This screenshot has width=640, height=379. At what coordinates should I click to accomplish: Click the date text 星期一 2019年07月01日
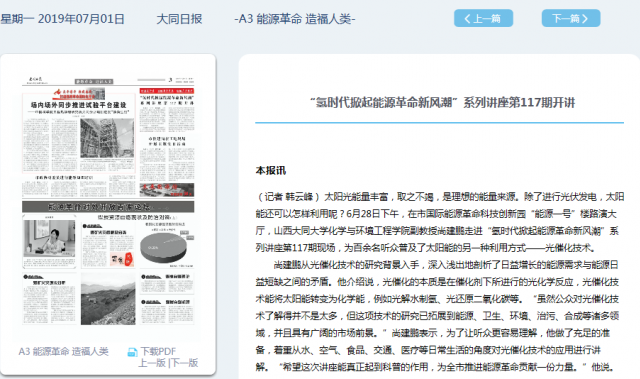click(x=62, y=19)
